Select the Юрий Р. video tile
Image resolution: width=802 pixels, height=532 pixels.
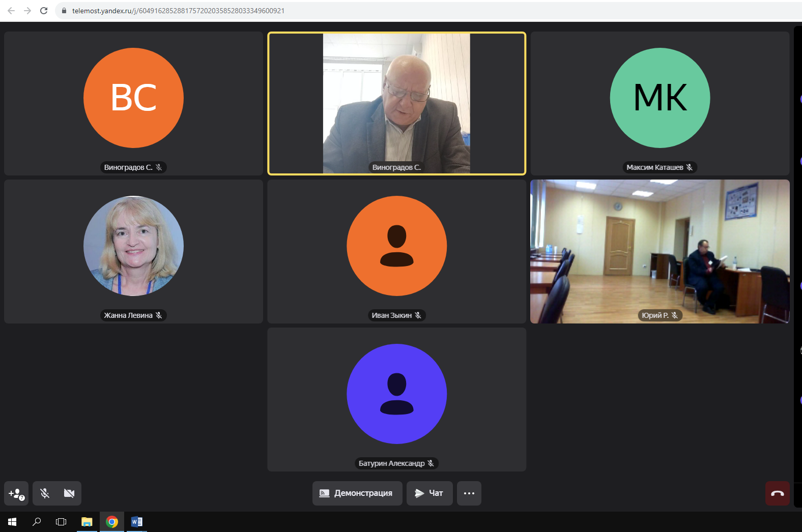click(x=660, y=251)
